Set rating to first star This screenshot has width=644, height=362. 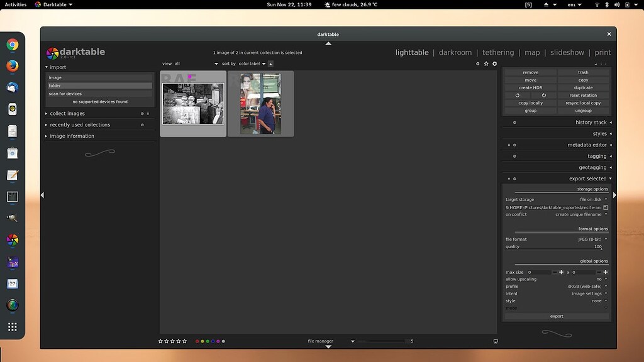pyautogui.click(x=160, y=341)
